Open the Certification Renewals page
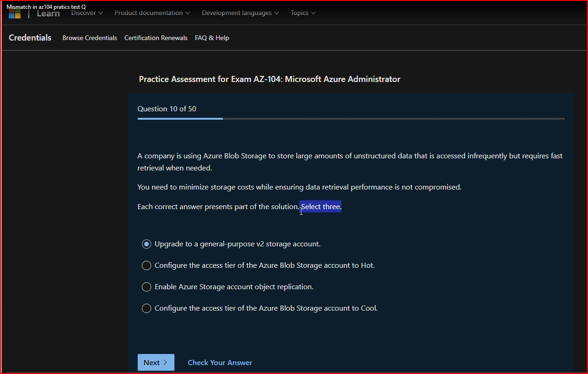 (x=155, y=38)
